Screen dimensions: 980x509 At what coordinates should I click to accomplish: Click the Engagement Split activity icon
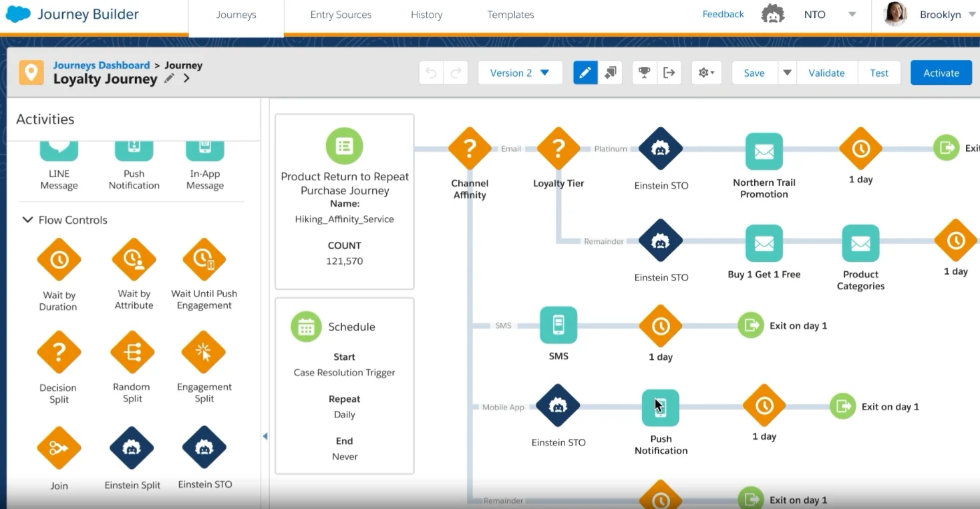tap(204, 352)
